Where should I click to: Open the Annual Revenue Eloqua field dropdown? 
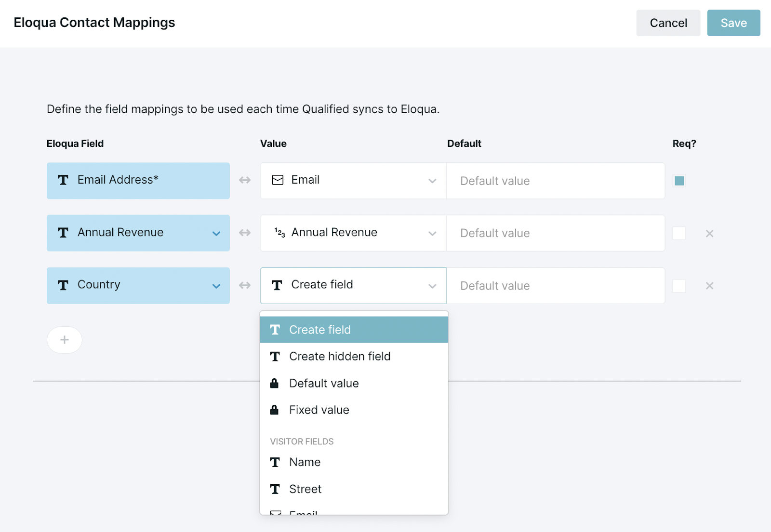pyautogui.click(x=138, y=233)
